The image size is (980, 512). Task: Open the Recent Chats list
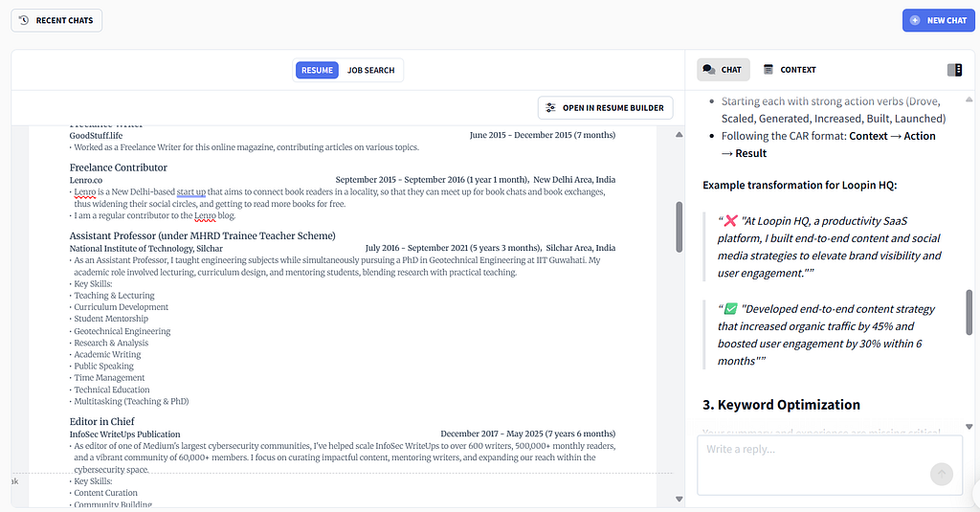(x=56, y=21)
